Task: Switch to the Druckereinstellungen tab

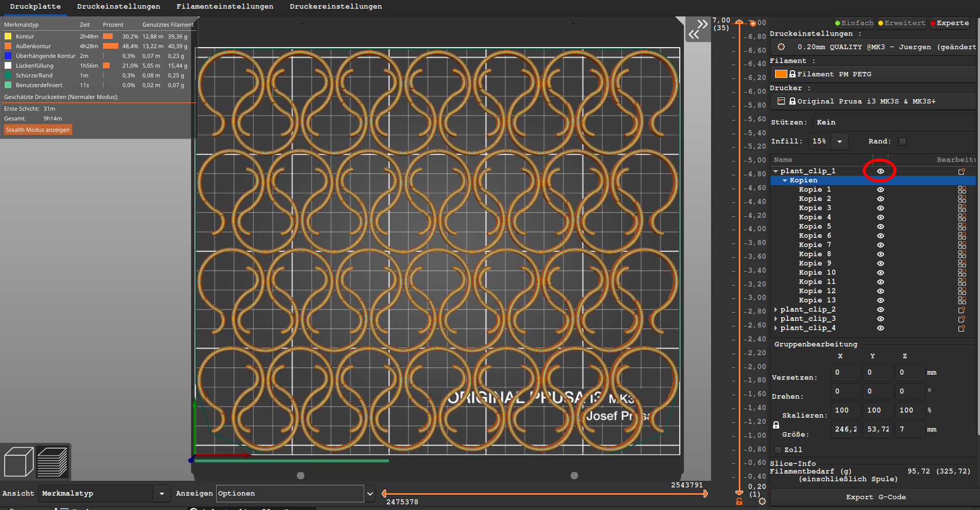Action: click(336, 7)
